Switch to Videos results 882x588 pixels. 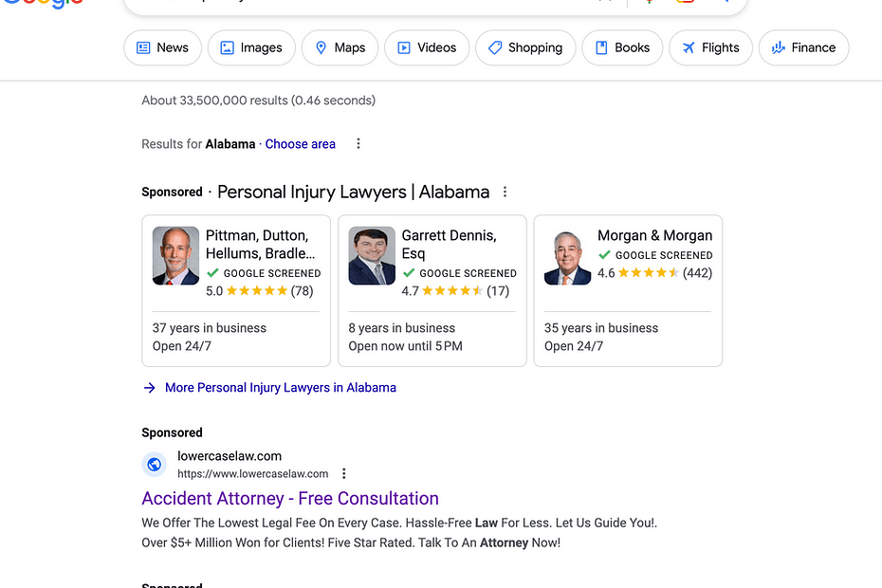(427, 47)
